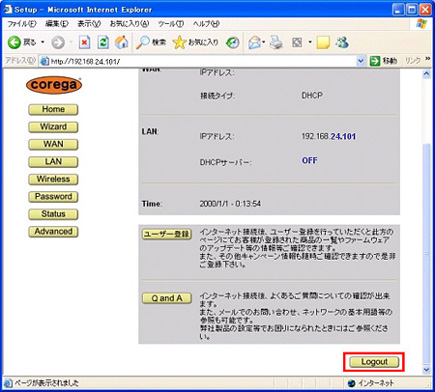435x392 pixels.
Task: Click the Q and A button
Action: pos(167,298)
